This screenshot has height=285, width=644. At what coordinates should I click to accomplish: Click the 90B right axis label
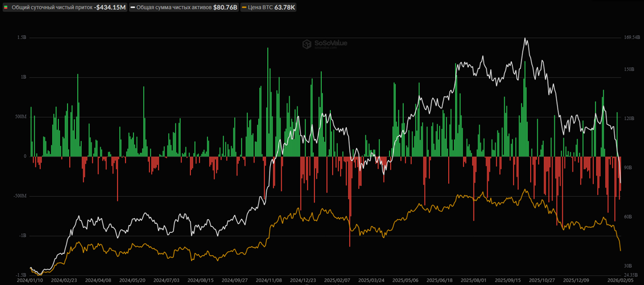pyautogui.click(x=627, y=168)
